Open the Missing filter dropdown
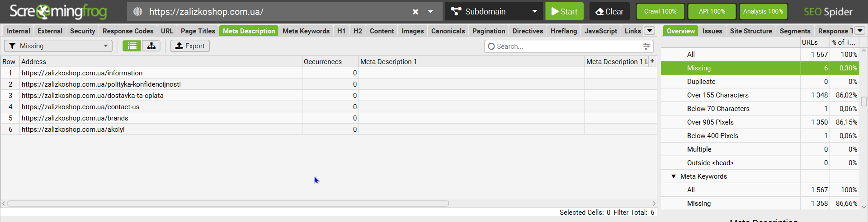The width and height of the screenshot is (868, 222). coord(58,46)
